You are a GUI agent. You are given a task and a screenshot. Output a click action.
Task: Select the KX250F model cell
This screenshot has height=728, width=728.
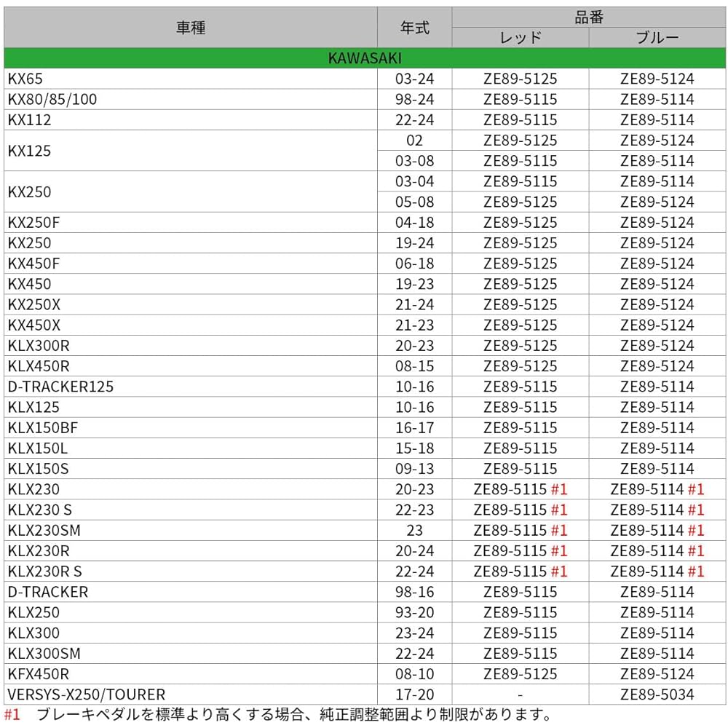click(x=190, y=222)
